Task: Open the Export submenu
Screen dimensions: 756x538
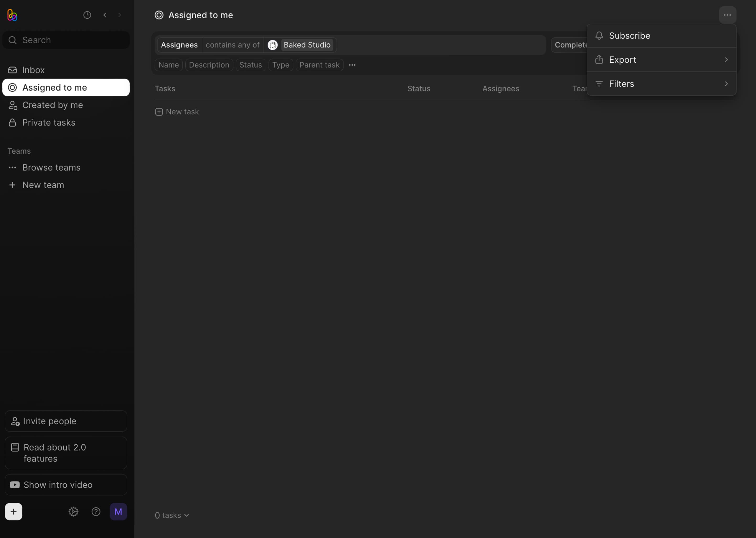Action: click(661, 60)
